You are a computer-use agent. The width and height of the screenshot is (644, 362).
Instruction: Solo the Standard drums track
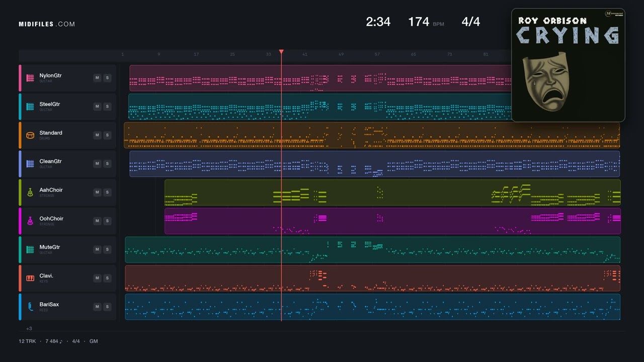pos(107,135)
